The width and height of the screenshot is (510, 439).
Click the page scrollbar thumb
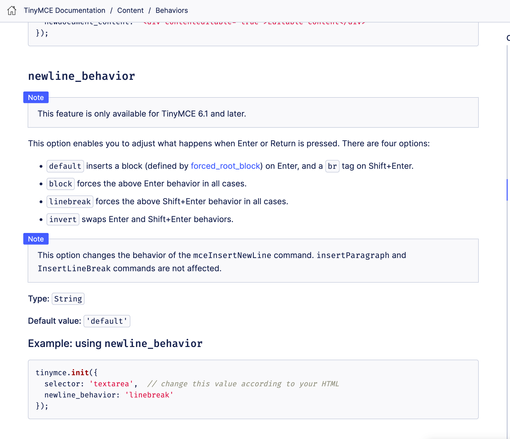coord(507,190)
